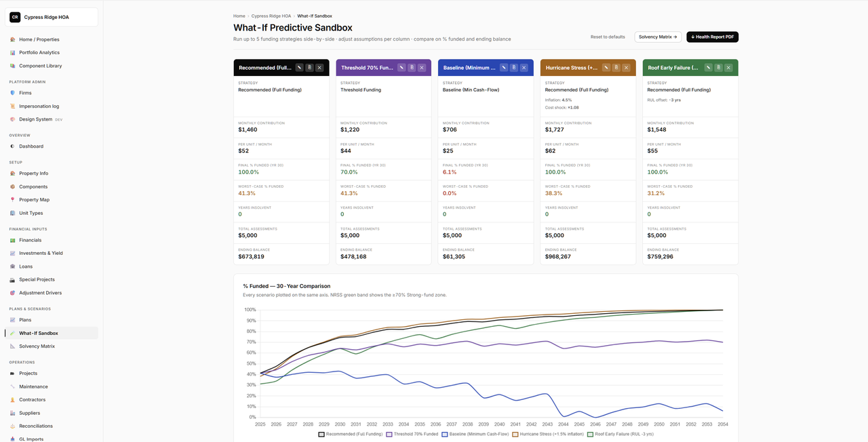Click the Design System palette icon
This screenshot has width=868, height=442.
point(12,119)
